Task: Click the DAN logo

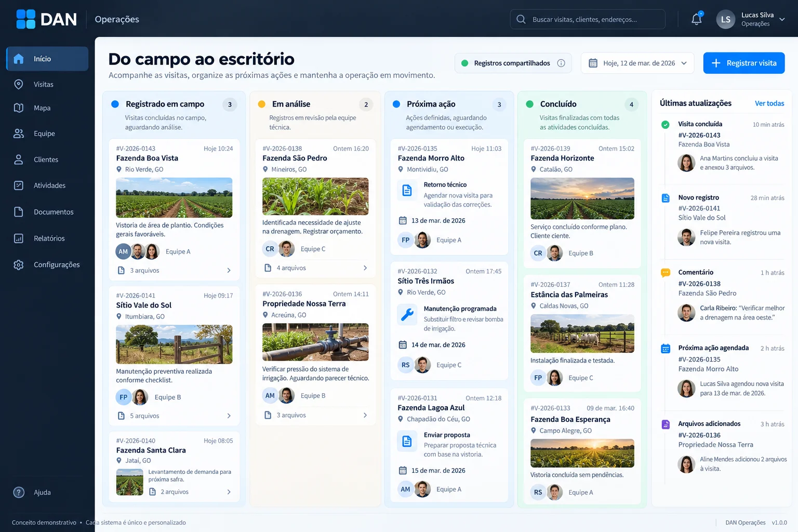Action: pos(47,19)
